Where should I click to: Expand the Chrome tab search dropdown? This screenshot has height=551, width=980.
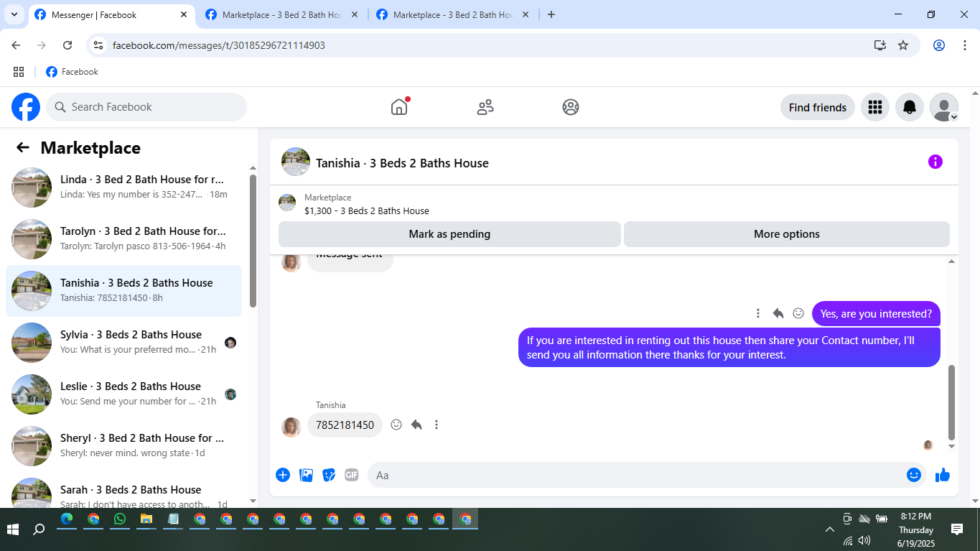[14, 14]
